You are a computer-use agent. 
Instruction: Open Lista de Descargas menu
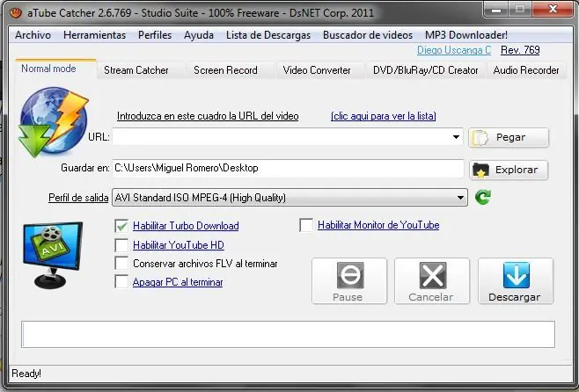[x=268, y=35]
